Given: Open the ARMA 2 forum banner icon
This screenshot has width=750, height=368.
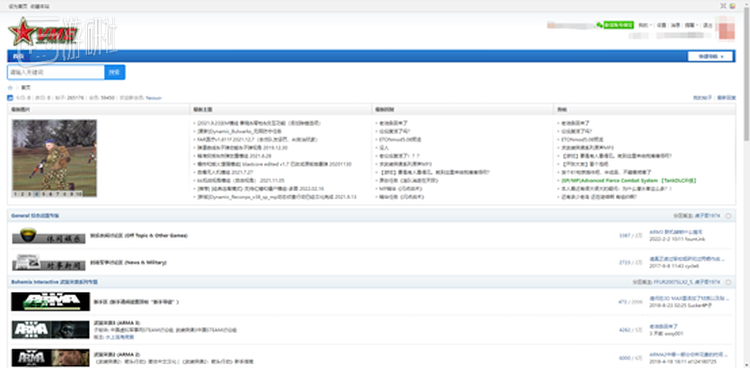Looking at the screenshot, I should click(x=51, y=357).
